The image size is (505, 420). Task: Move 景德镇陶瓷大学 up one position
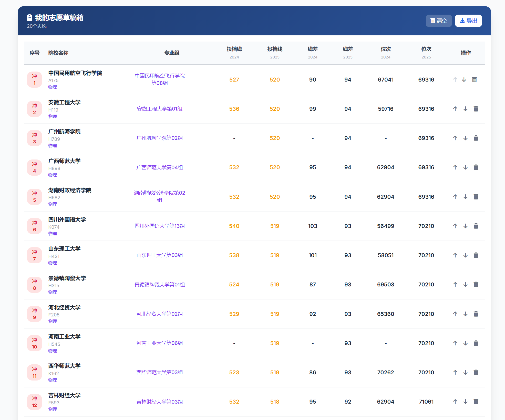click(455, 285)
